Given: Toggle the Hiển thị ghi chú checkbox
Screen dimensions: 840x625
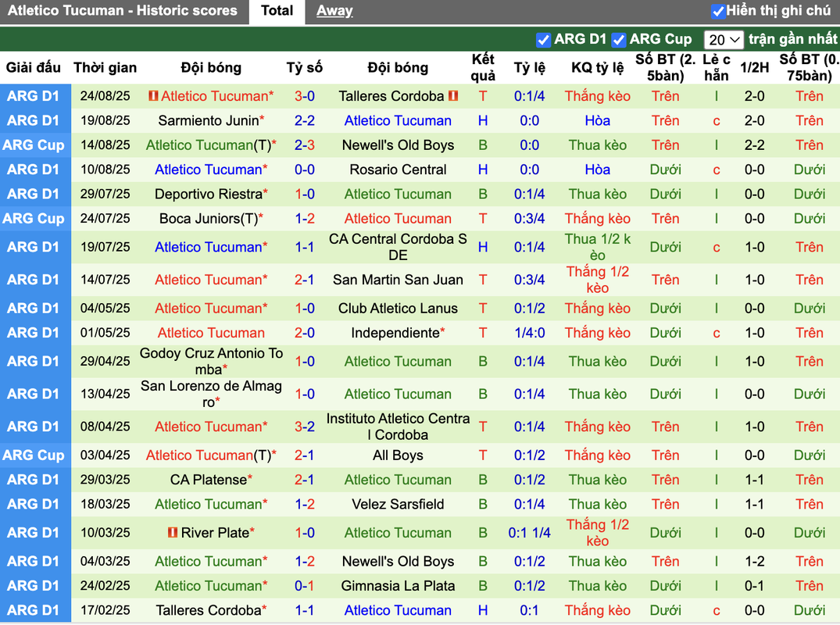Looking at the screenshot, I should coord(718,11).
